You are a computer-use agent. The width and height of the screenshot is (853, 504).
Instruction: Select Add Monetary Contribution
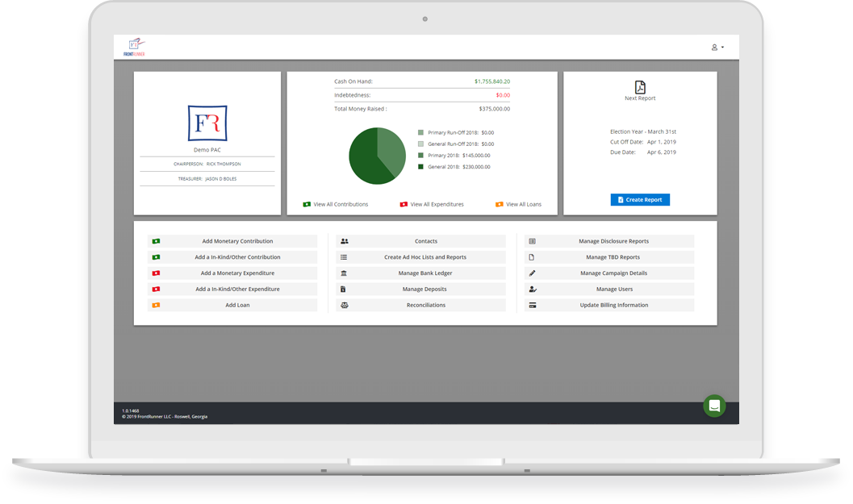coord(232,241)
